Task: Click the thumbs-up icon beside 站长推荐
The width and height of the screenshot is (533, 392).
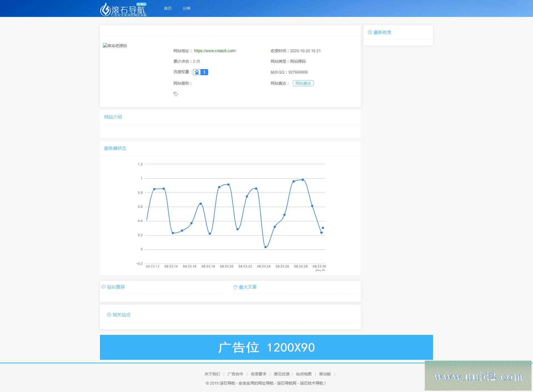Action: [x=103, y=287]
